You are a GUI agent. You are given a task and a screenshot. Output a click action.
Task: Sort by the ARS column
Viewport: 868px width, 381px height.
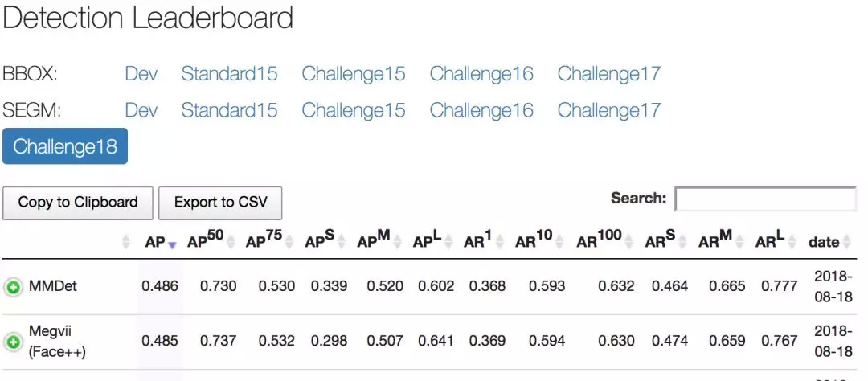(661, 241)
